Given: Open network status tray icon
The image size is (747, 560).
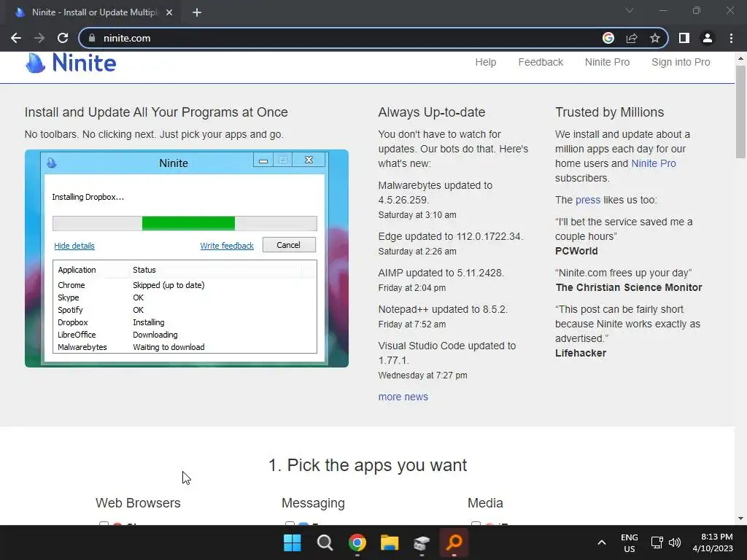Looking at the screenshot, I should point(657,542).
